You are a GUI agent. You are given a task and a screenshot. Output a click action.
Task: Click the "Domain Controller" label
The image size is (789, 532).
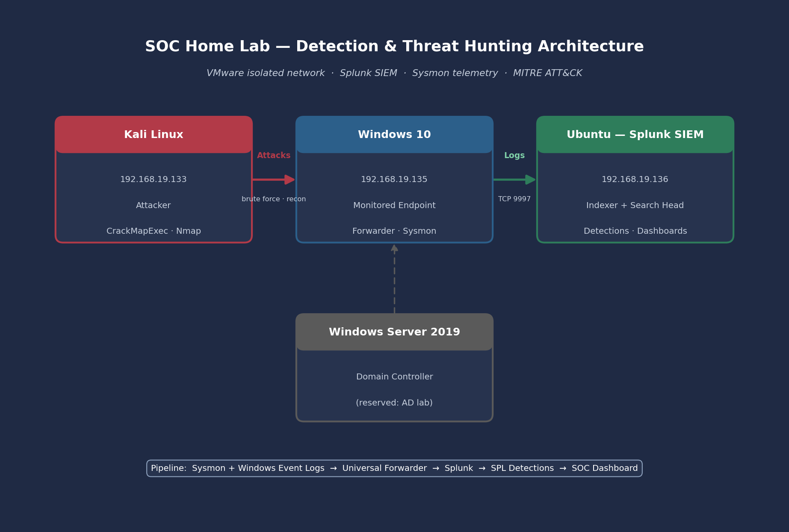(x=394, y=377)
